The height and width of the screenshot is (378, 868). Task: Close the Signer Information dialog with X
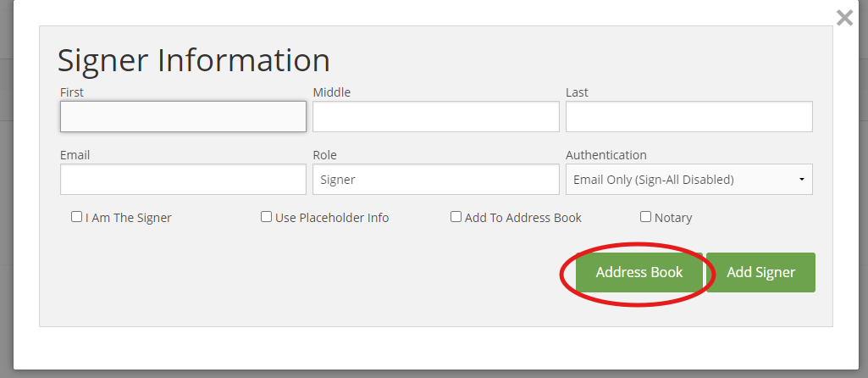[x=845, y=19]
